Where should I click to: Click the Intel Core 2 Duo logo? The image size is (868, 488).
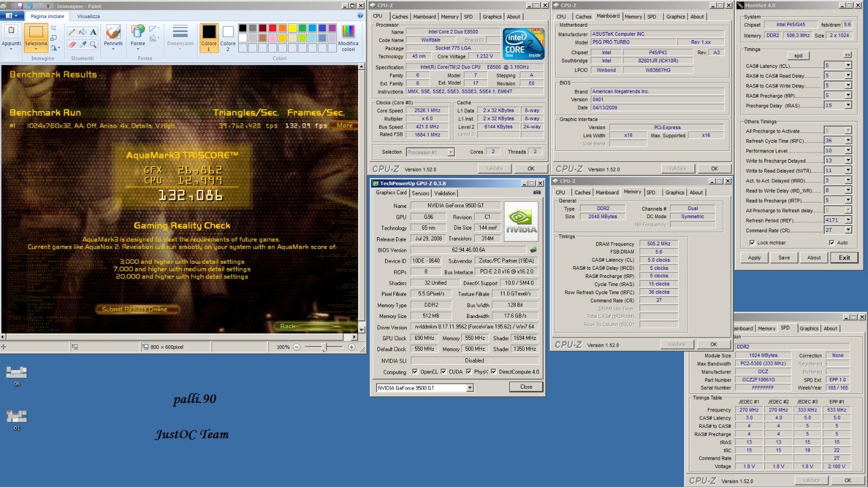[x=524, y=44]
